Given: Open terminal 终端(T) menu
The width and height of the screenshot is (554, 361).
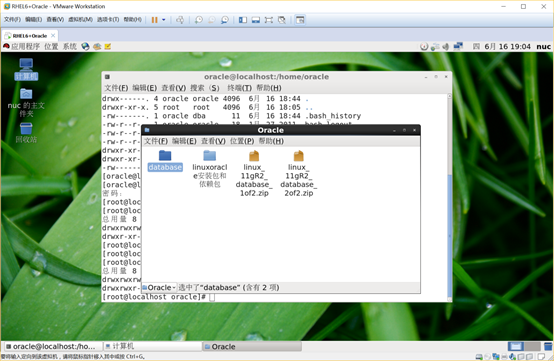Looking at the screenshot, I should click(239, 88).
